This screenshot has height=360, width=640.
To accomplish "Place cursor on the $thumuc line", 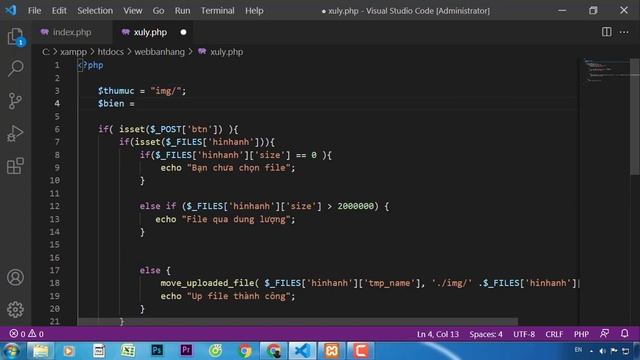I will coord(142,91).
